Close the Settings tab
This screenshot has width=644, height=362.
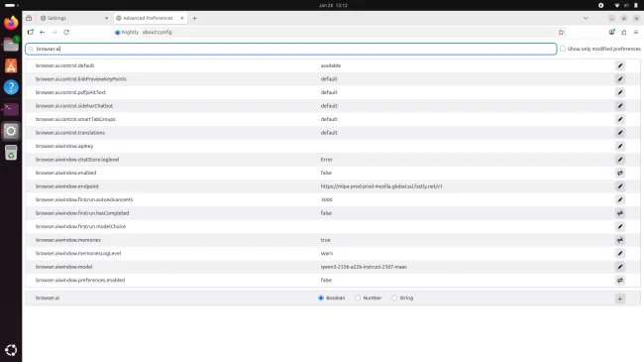(x=106, y=18)
